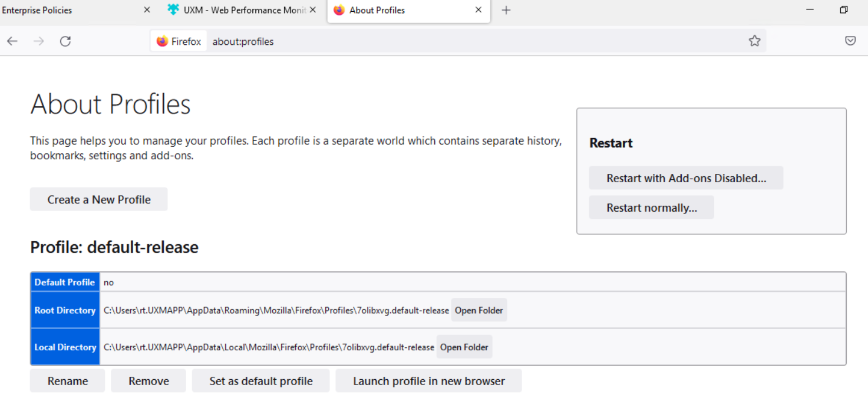This screenshot has height=401, width=868.
Task: Close the About Profiles tab
Action: coord(478,10)
